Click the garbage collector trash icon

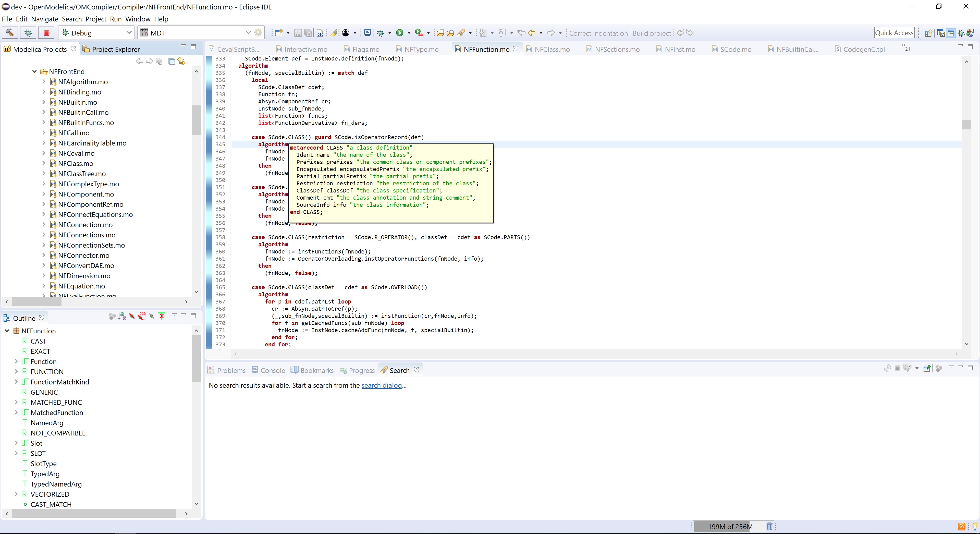point(770,526)
